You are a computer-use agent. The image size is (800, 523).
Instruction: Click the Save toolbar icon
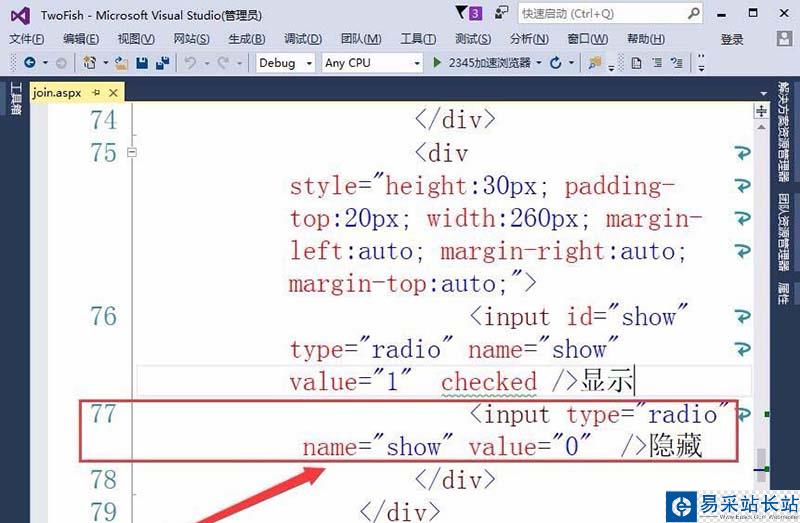click(x=142, y=63)
